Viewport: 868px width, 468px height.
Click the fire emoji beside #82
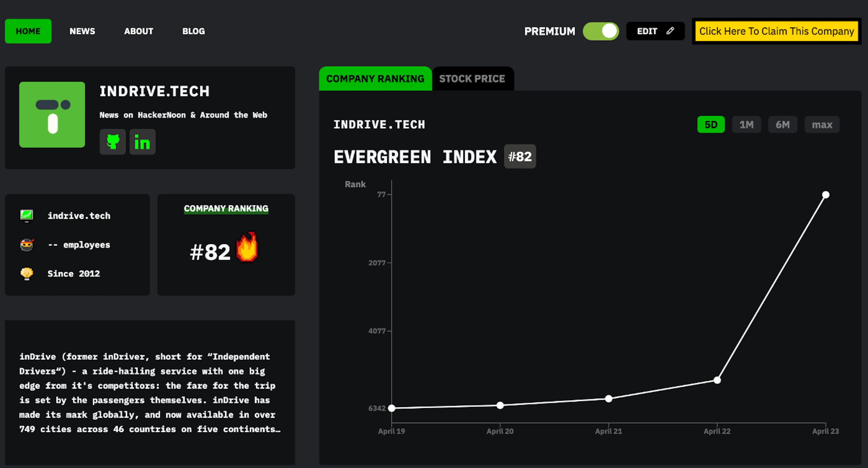point(247,247)
